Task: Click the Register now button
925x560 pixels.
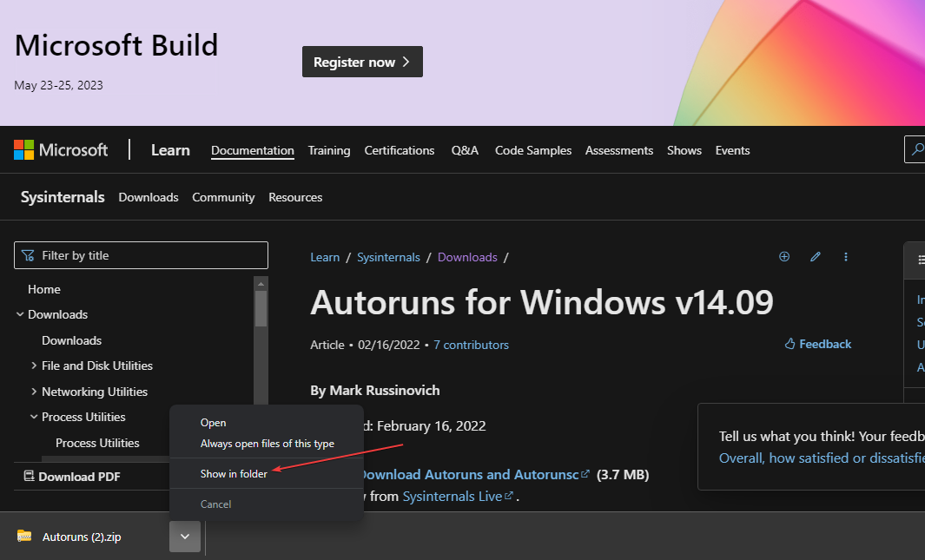Action: [362, 62]
